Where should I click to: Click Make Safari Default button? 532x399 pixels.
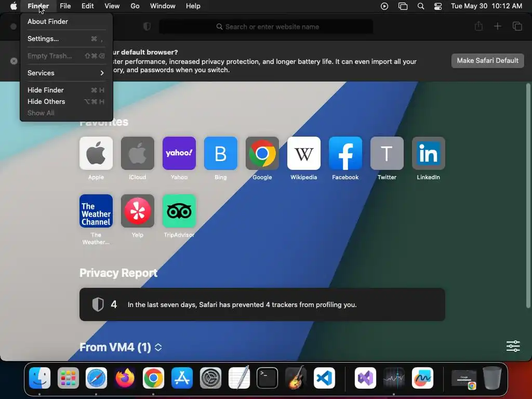tap(487, 61)
